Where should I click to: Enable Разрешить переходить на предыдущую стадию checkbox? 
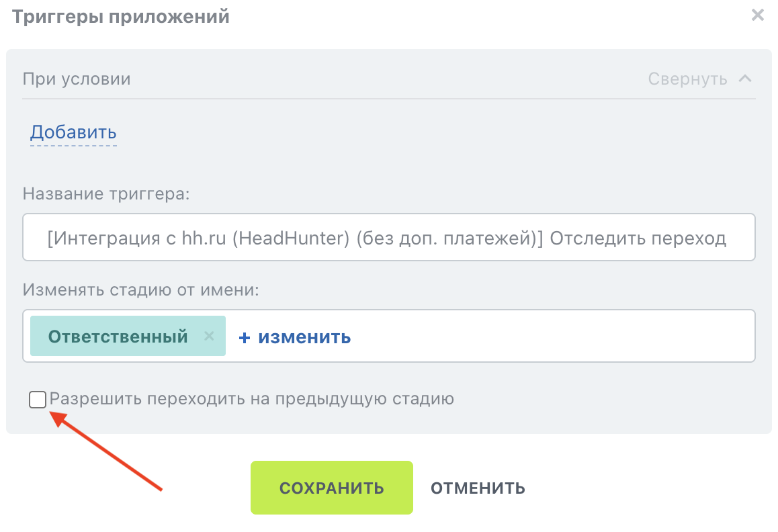(x=37, y=400)
